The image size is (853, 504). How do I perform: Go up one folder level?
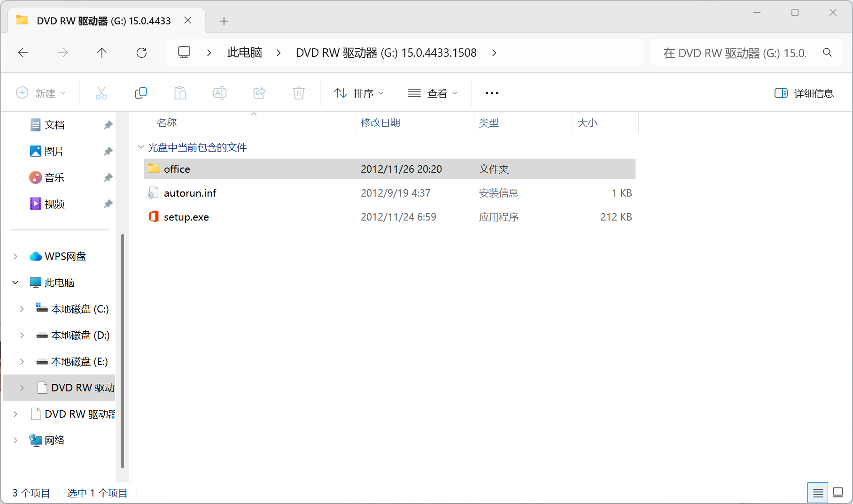pyautogui.click(x=101, y=53)
